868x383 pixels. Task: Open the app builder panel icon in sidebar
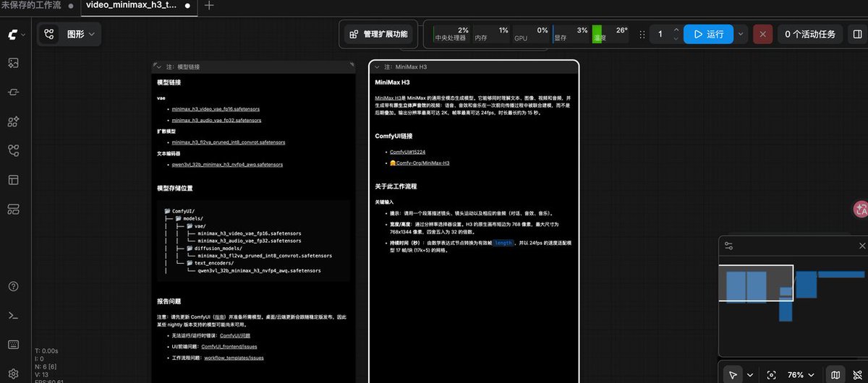coord(13,209)
